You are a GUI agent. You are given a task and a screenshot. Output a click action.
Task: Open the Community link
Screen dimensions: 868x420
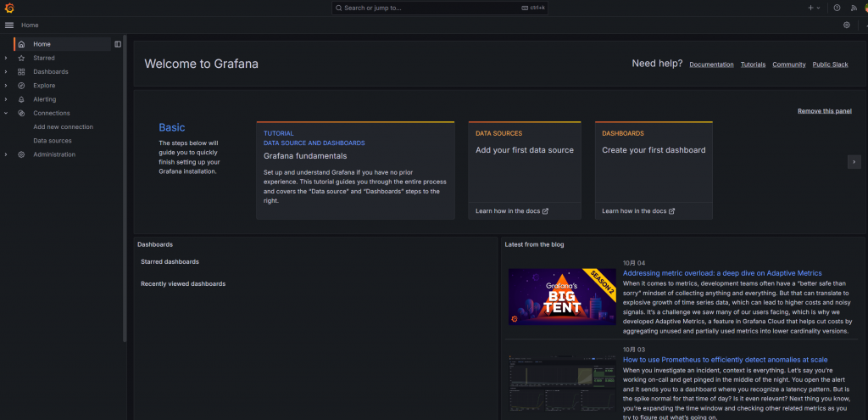click(789, 64)
